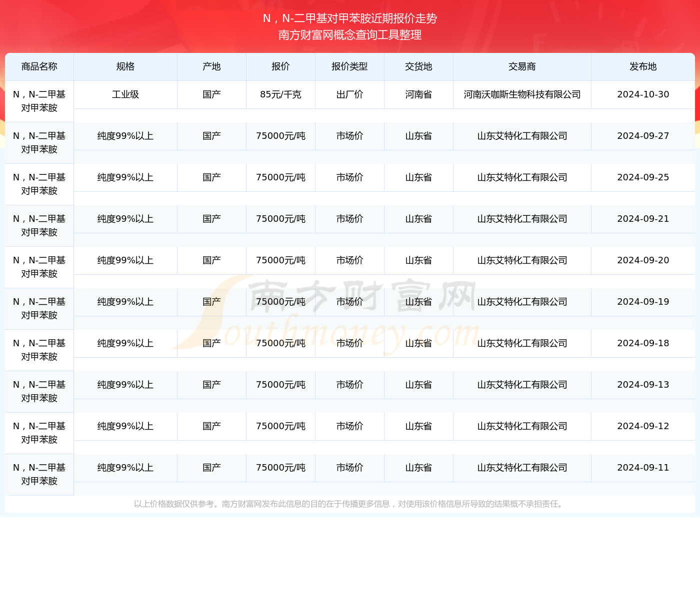Select the 工业级 specification cell
This screenshot has height=602, width=700.
click(x=125, y=94)
